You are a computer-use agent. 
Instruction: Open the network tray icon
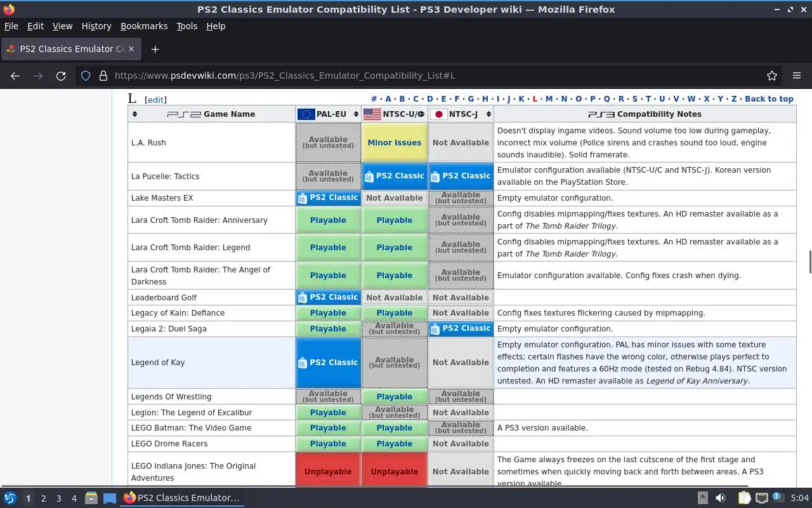pos(762,498)
